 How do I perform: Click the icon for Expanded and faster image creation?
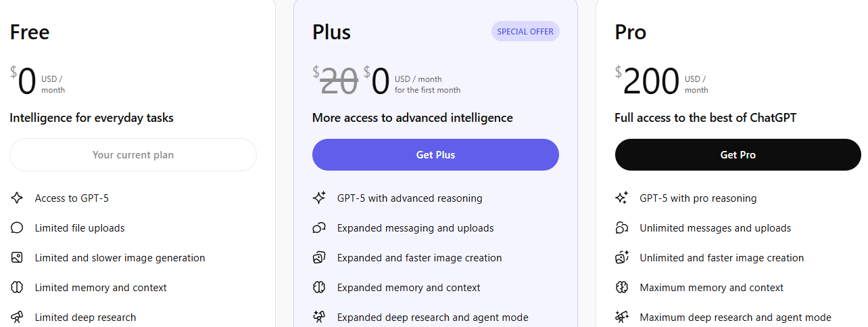[319, 258]
